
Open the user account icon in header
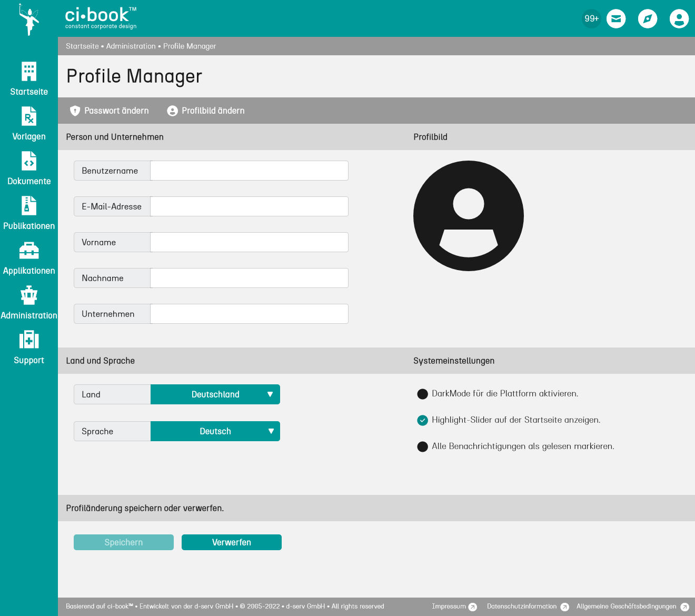(679, 19)
